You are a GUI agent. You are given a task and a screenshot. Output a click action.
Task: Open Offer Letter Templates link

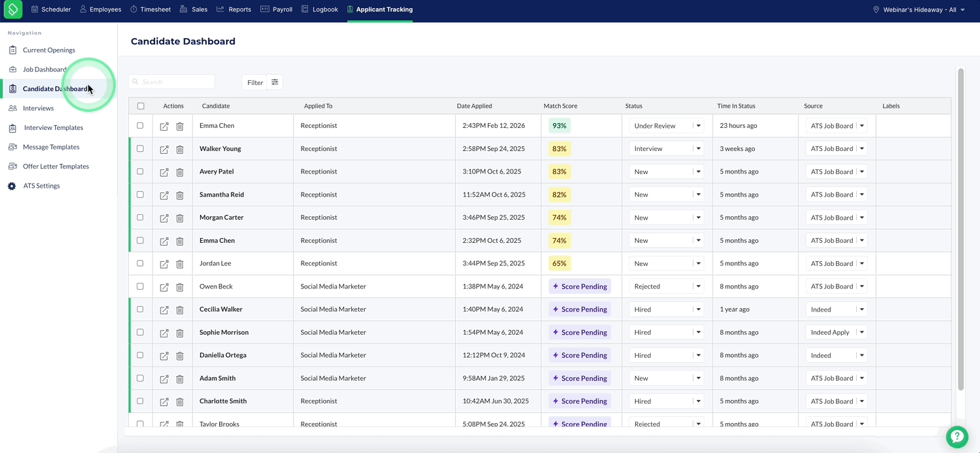click(56, 167)
